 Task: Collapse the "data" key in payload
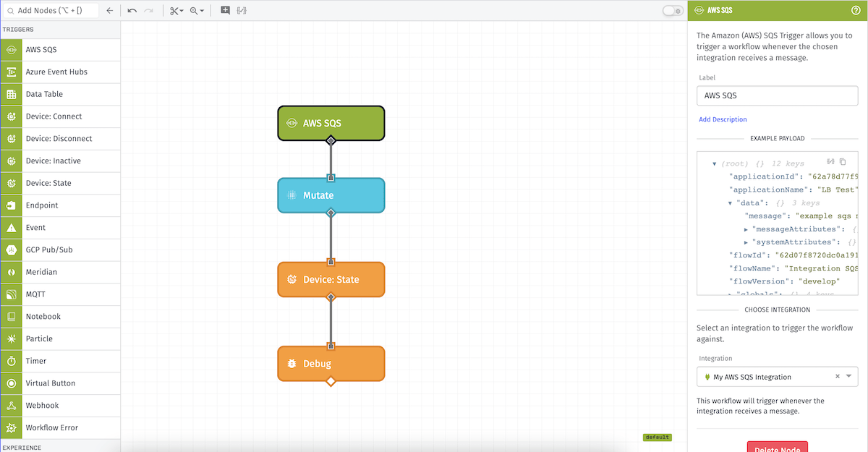[x=730, y=203]
